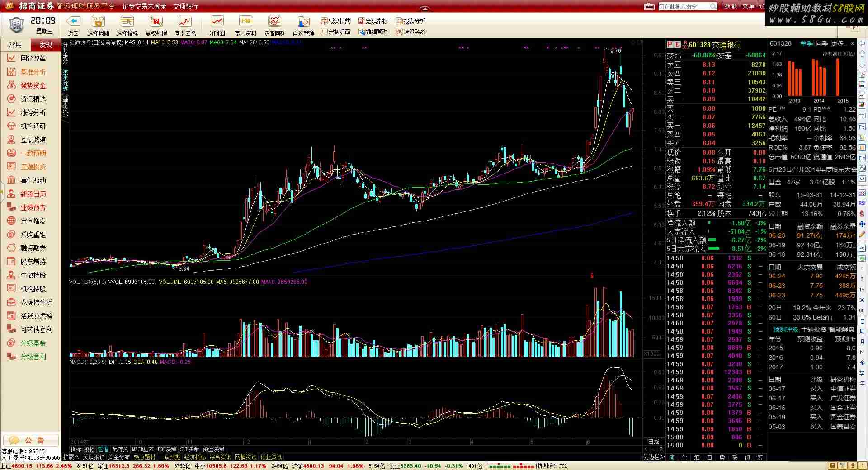This screenshot has width=868, height=470.
Task: Select 技术分析 vertical tab
Action: pos(65,80)
